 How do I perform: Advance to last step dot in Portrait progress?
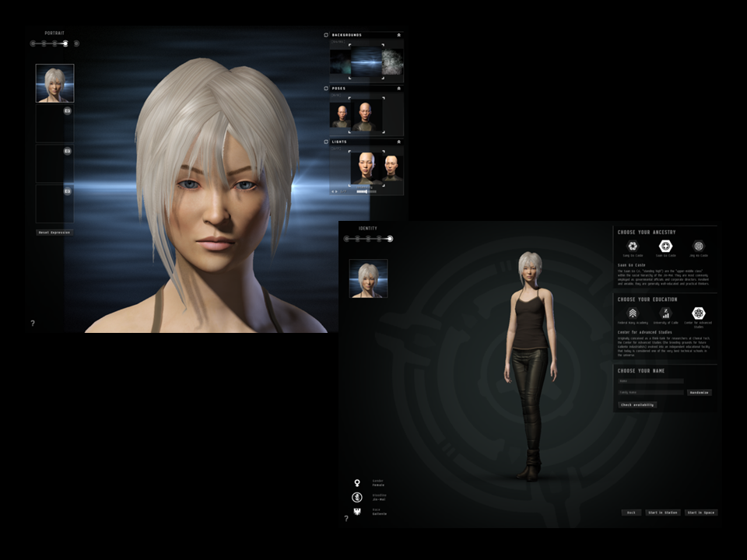(76, 44)
